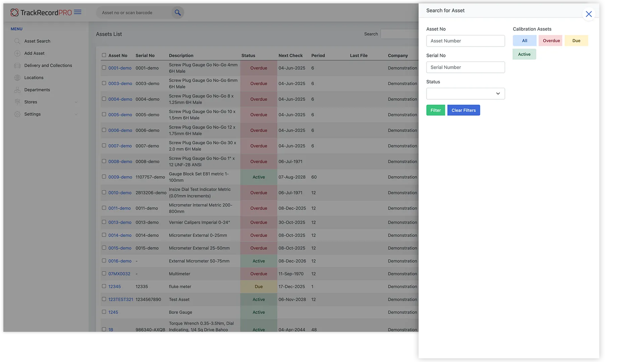
Task: Select the Asset Search magnifier icon
Action: coord(17,41)
